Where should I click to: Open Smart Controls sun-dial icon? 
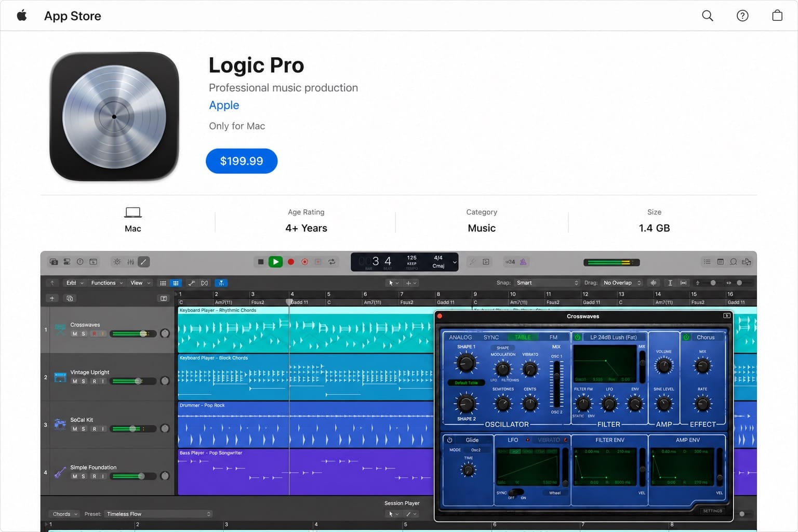(x=117, y=262)
